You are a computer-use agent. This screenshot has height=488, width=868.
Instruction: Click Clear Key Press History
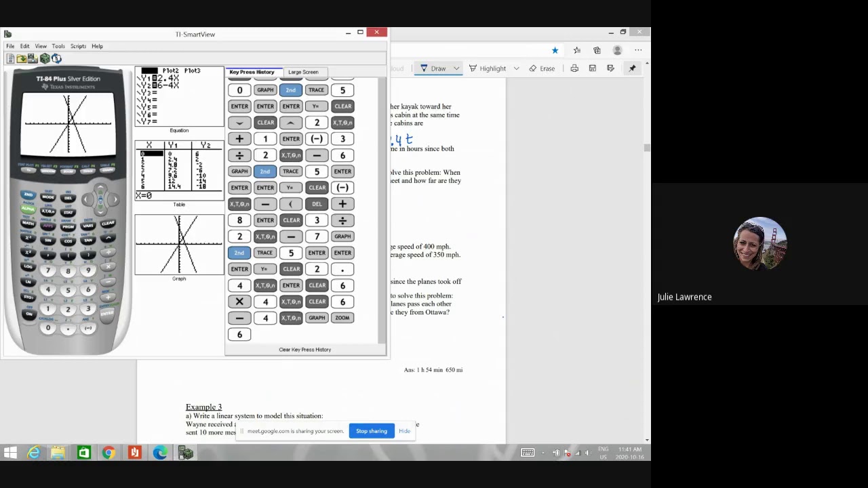pyautogui.click(x=304, y=350)
